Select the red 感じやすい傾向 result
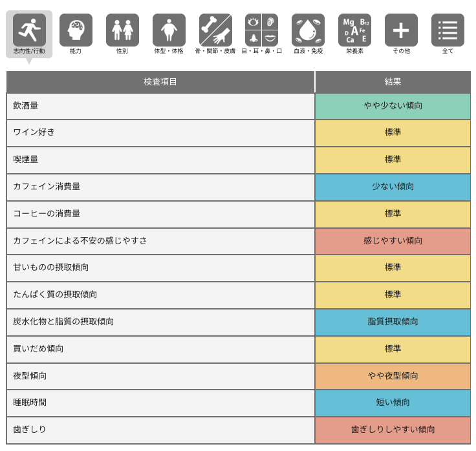The image size is (476, 451). point(393,241)
